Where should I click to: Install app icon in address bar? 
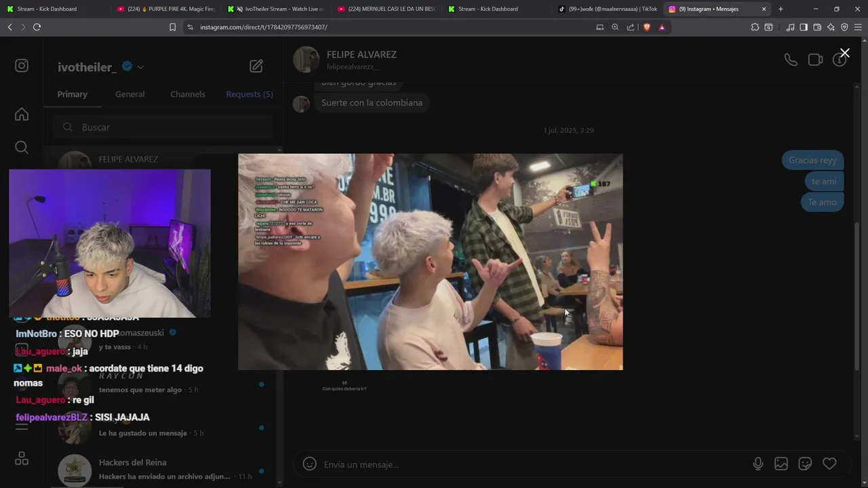tap(599, 27)
